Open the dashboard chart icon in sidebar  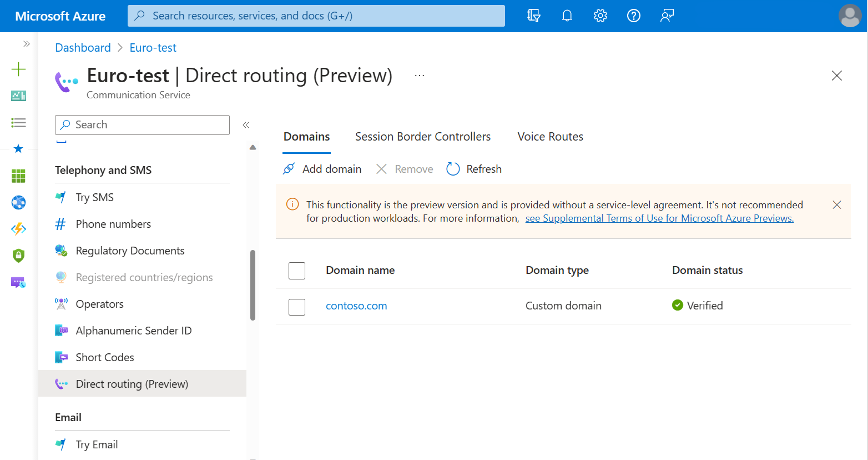coord(18,96)
